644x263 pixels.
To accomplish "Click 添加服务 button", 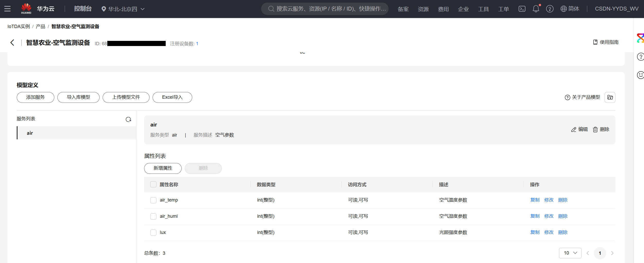I will click(36, 97).
